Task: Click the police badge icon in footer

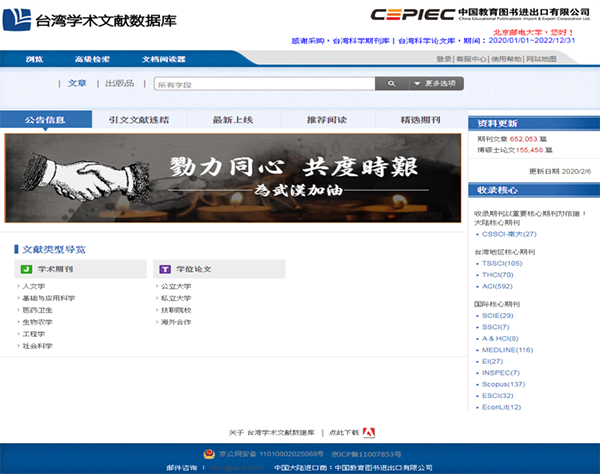Action: pyautogui.click(x=210, y=452)
